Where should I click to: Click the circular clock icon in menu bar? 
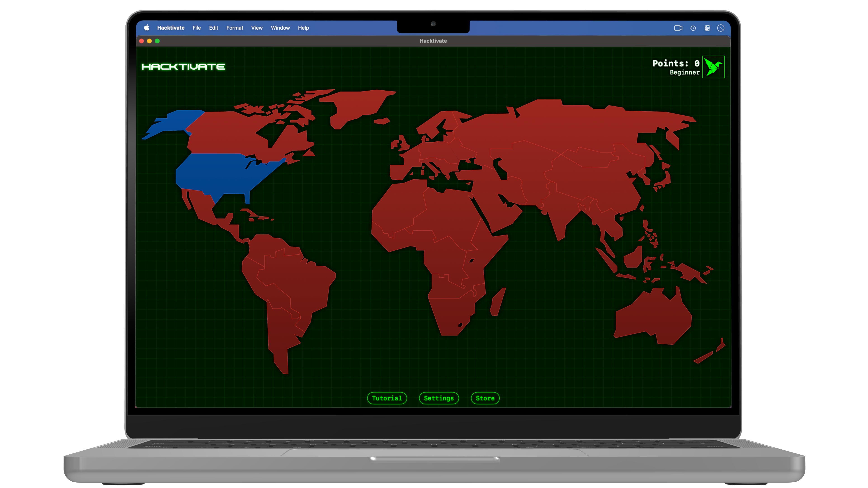[x=721, y=28]
